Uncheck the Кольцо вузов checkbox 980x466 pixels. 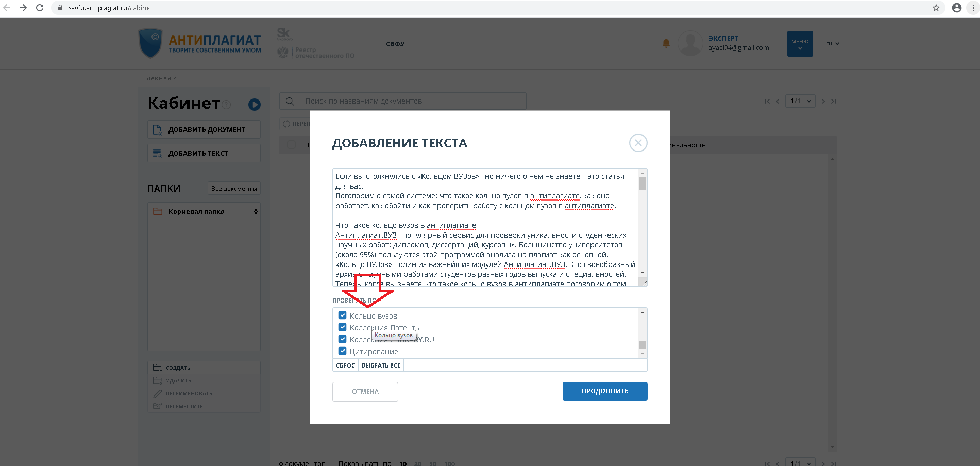[x=342, y=315]
